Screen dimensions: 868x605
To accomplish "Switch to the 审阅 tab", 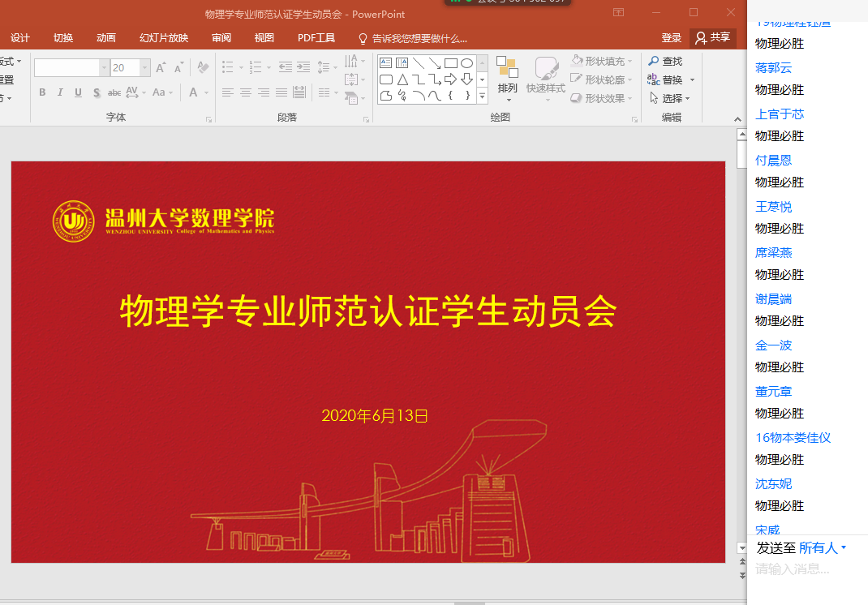I will pos(221,38).
